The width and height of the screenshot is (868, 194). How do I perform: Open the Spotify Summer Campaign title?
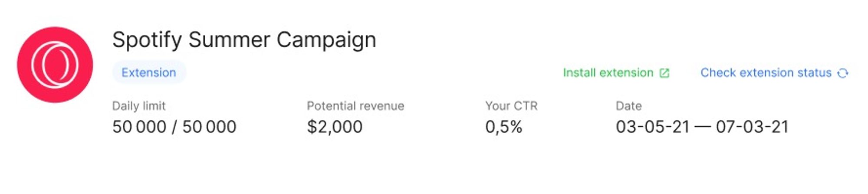tap(244, 40)
